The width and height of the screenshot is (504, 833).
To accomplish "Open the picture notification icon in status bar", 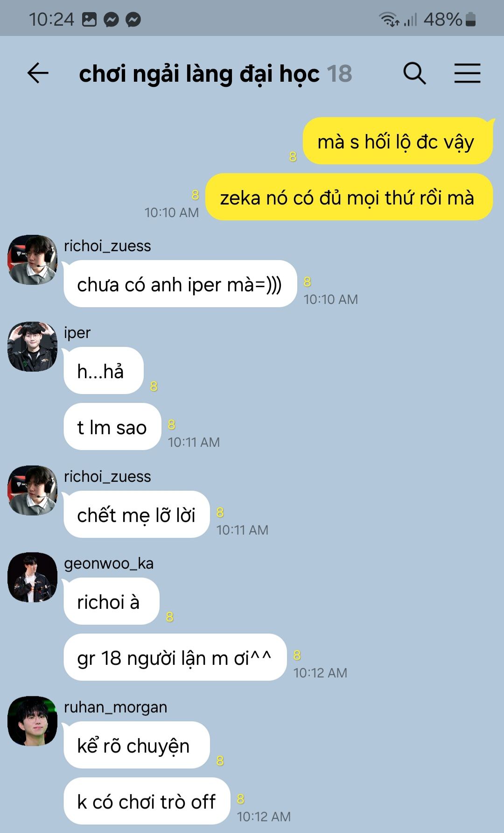I will 89,20.
